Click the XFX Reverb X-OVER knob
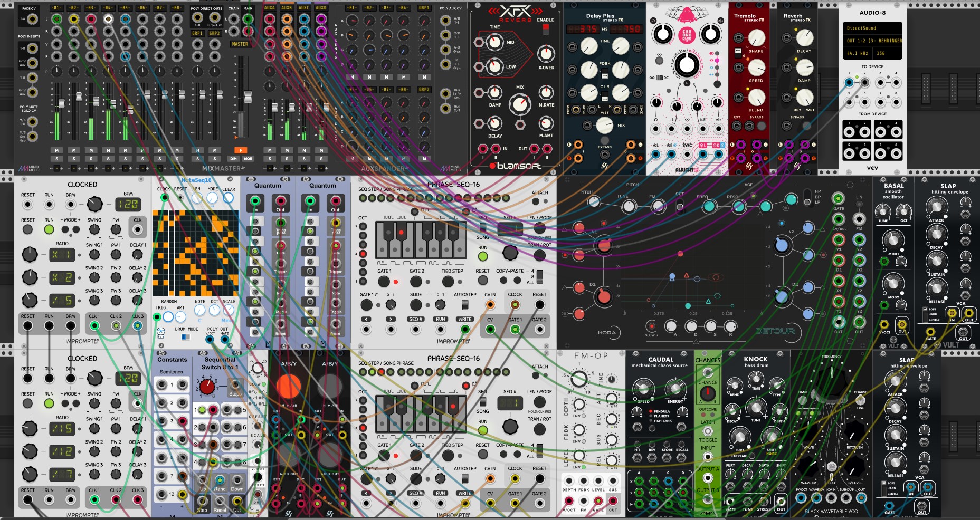Image resolution: width=980 pixels, height=520 pixels. pyautogui.click(x=546, y=54)
